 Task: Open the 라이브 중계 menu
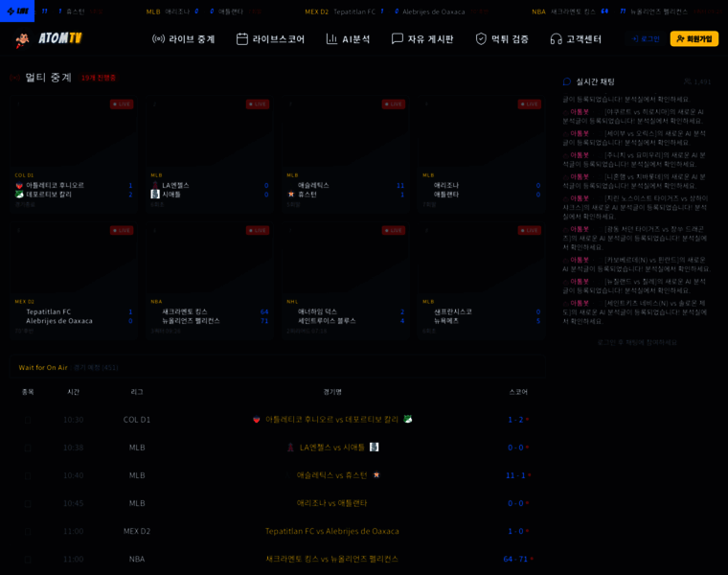184,39
